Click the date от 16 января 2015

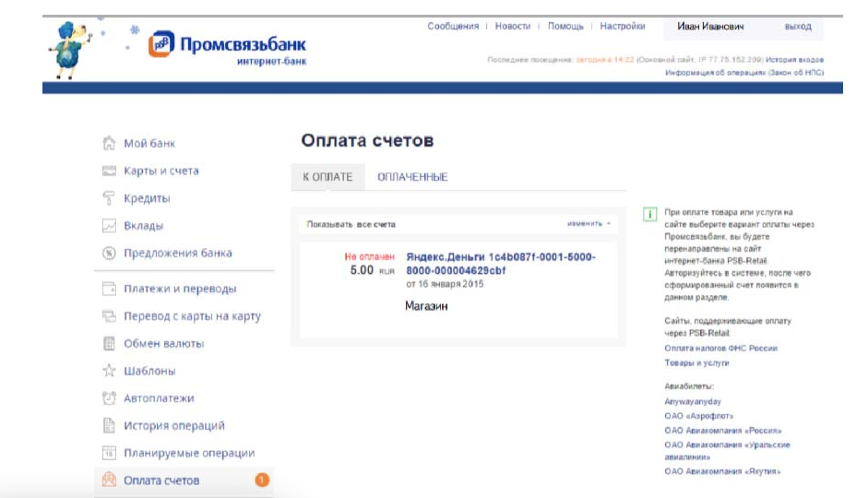pyautogui.click(x=445, y=284)
